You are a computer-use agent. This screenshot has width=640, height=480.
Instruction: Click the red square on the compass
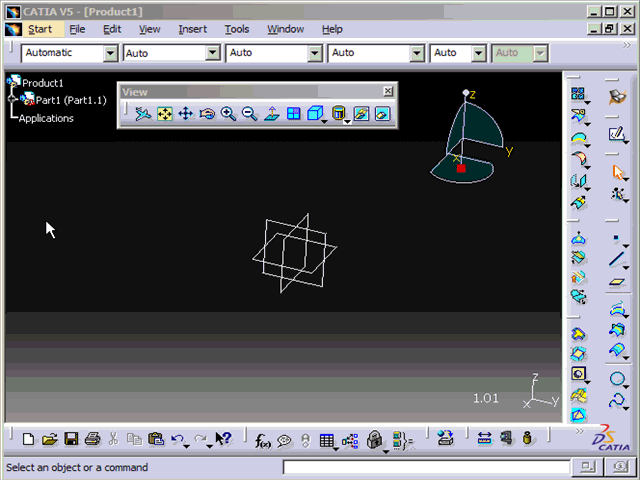tap(461, 168)
